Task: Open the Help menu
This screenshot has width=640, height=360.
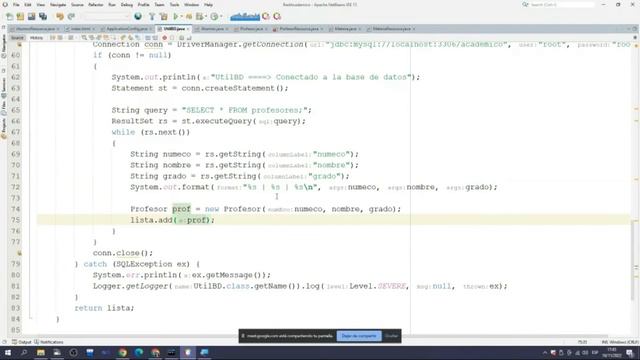Action: pyautogui.click(x=208, y=4)
